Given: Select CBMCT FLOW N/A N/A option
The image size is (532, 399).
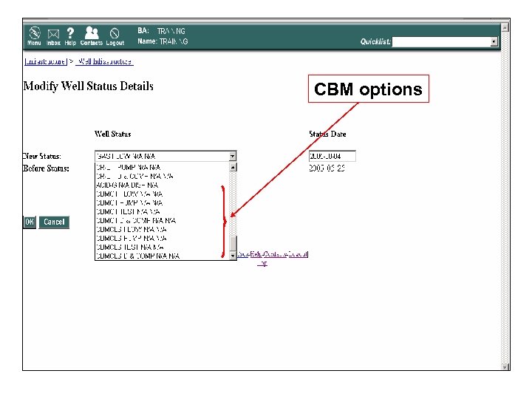Looking at the screenshot, I should (x=162, y=194).
